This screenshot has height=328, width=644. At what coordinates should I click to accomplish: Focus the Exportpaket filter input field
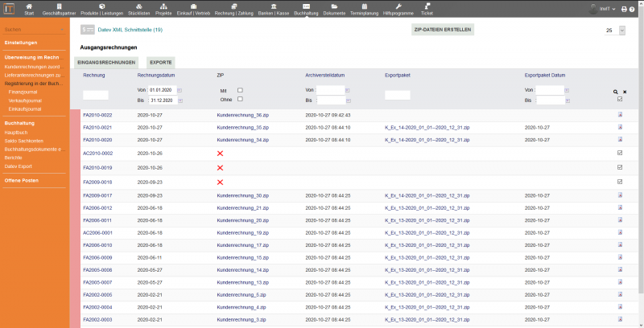(398, 95)
